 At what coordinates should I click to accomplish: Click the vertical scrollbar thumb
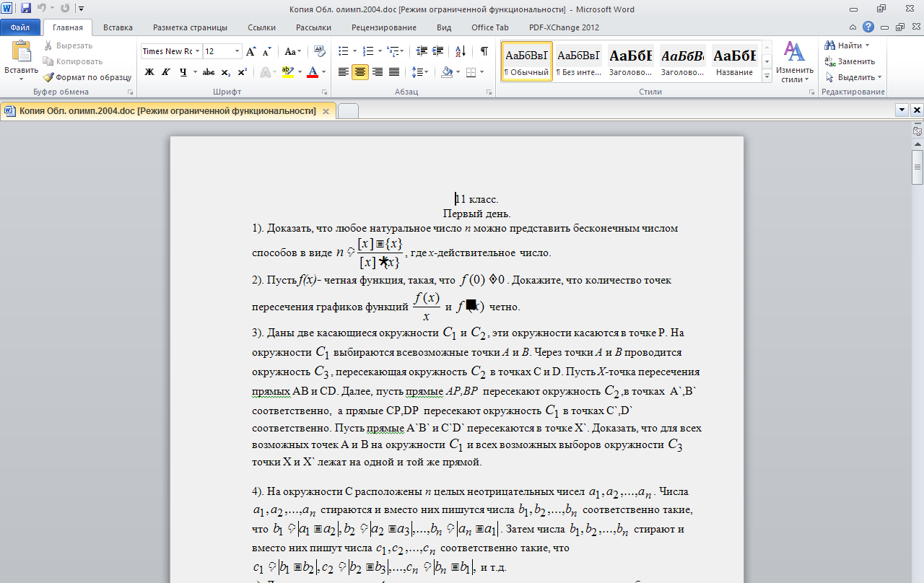click(x=918, y=167)
